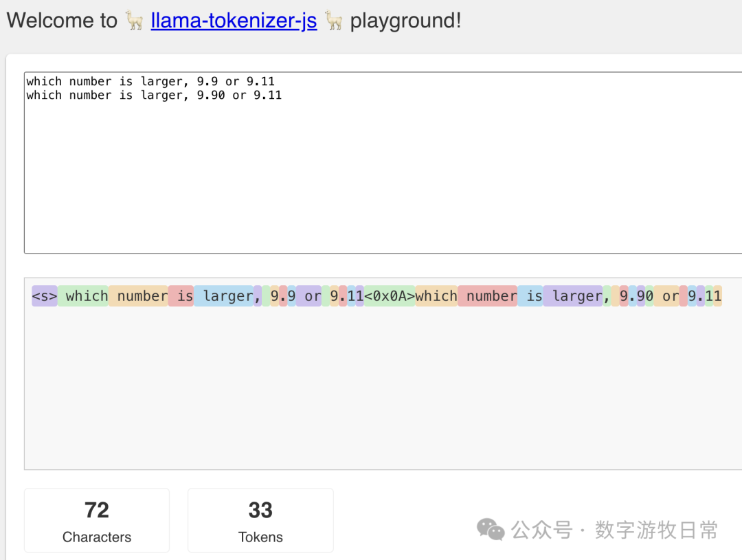Viewport: 742px width, 560px height.
Task: Click the green <0x0A> newline token
Action: (390, 296)
